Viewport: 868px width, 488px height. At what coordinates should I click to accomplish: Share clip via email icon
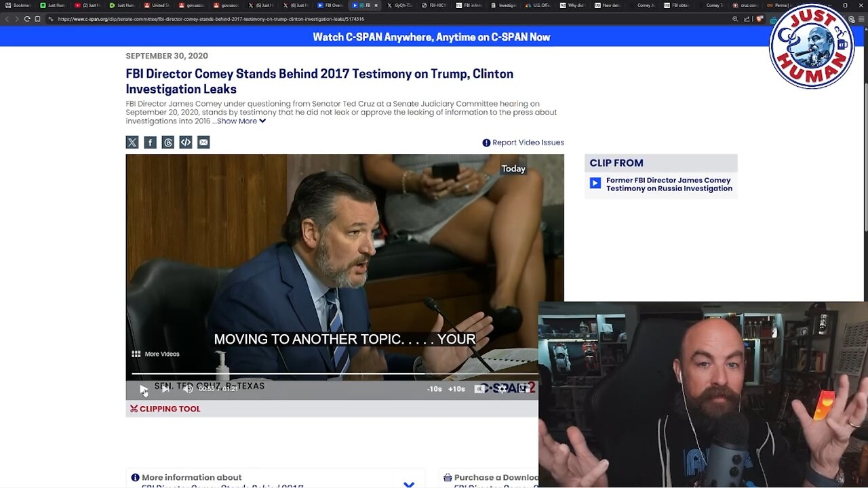click(x=203, y=142)
